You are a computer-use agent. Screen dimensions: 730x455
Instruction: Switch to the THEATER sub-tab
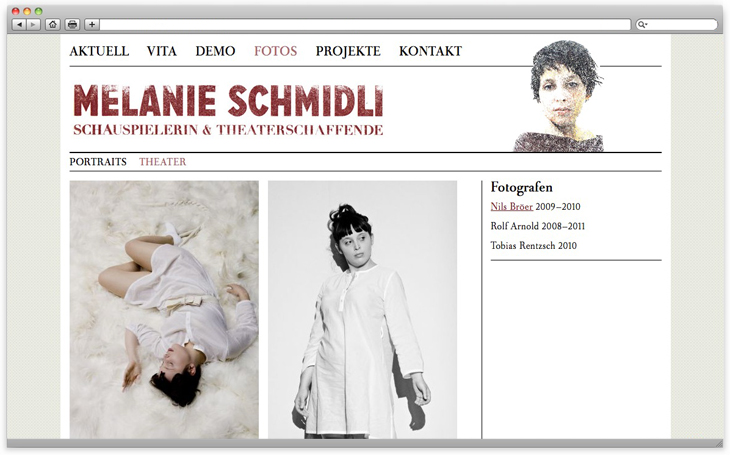162,162
